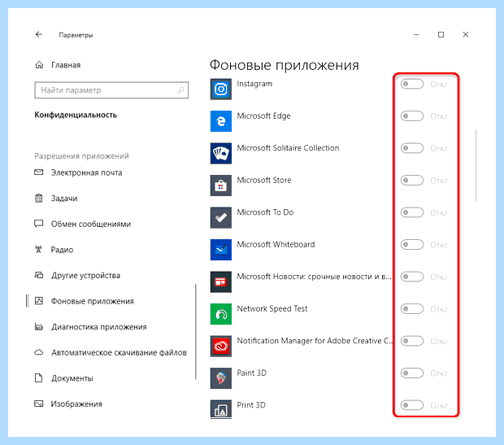Open Документы privacy section
The image size is (504, 445).
[x=72, y=378]
